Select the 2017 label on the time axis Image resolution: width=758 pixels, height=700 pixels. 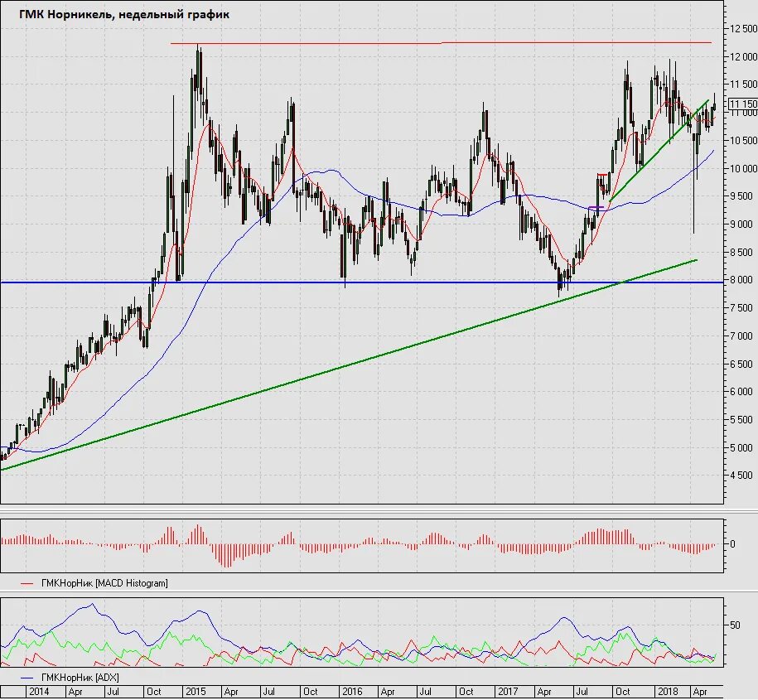508,692
